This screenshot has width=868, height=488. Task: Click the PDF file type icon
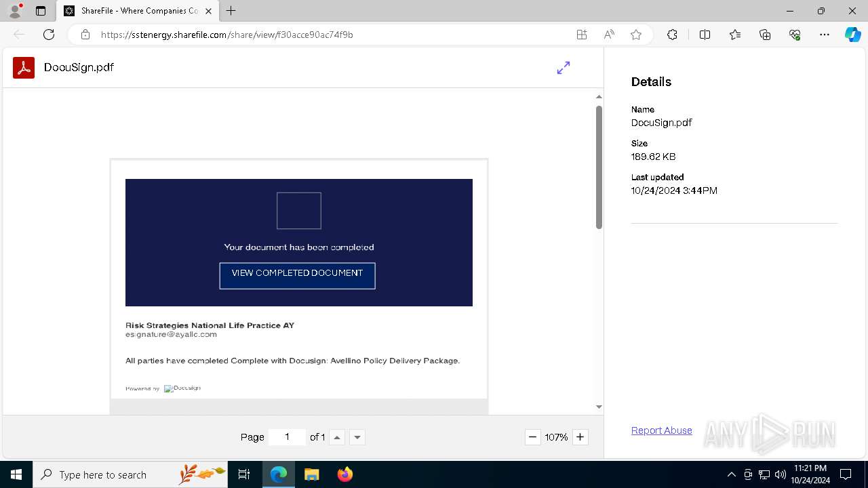pyautogui.click(x=24, y=68)
